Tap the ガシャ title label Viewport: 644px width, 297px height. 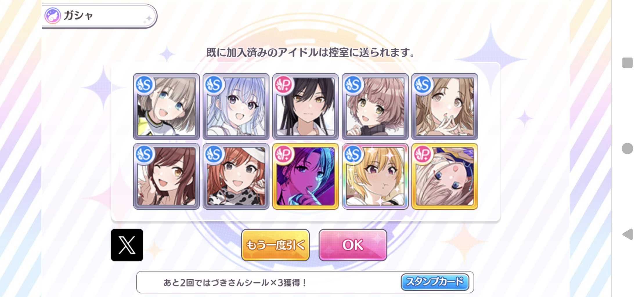tap(78, 15)
